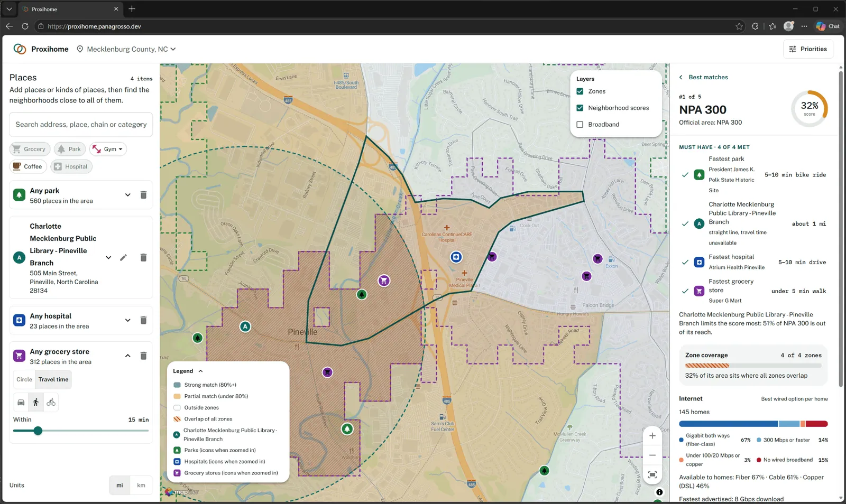Open the Priorities panel
846x504 pixels.
point(808,49)
